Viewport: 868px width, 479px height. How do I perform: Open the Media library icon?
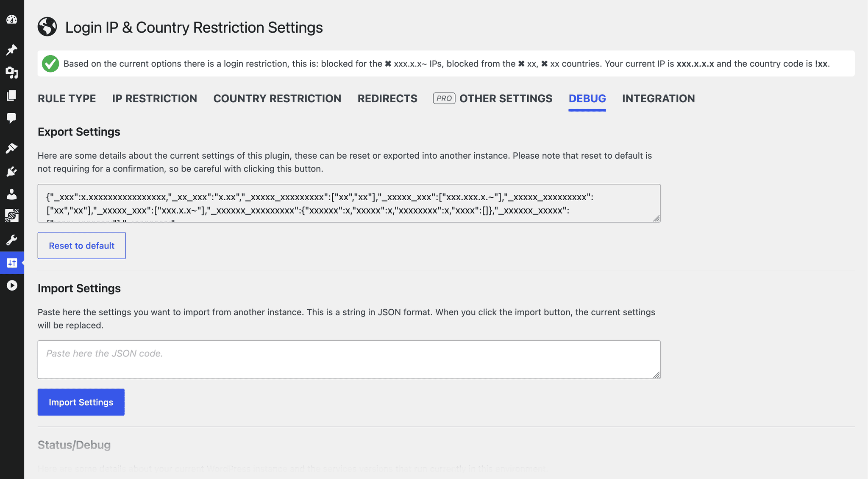[12, 73]
